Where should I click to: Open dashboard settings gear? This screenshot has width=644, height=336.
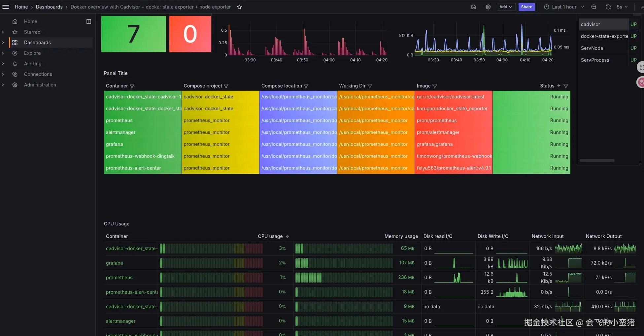488,7
